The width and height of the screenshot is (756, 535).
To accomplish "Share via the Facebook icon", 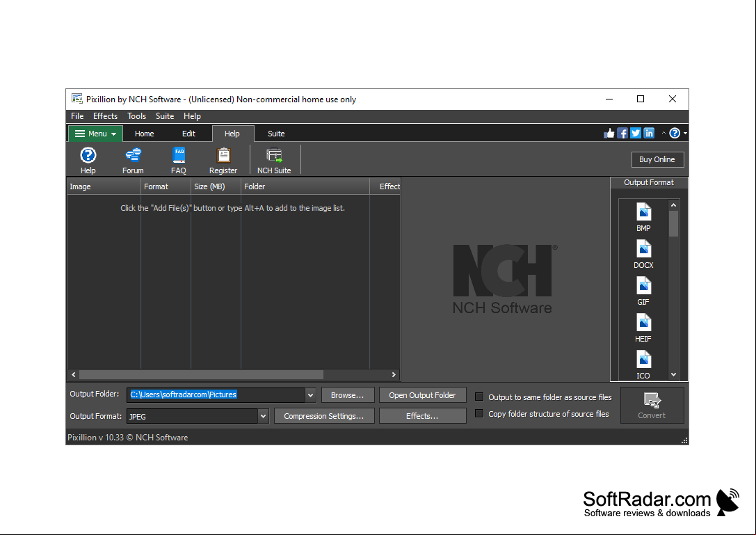I will (622, 133).
